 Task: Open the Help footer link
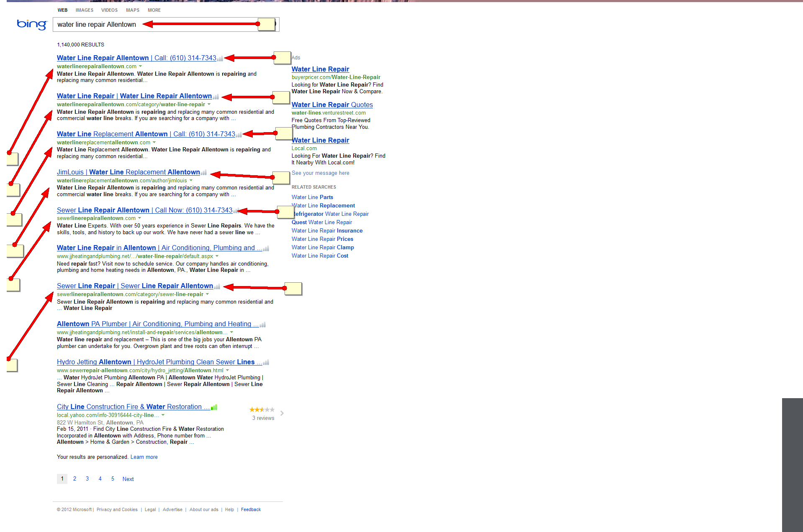tap(229, 510)
